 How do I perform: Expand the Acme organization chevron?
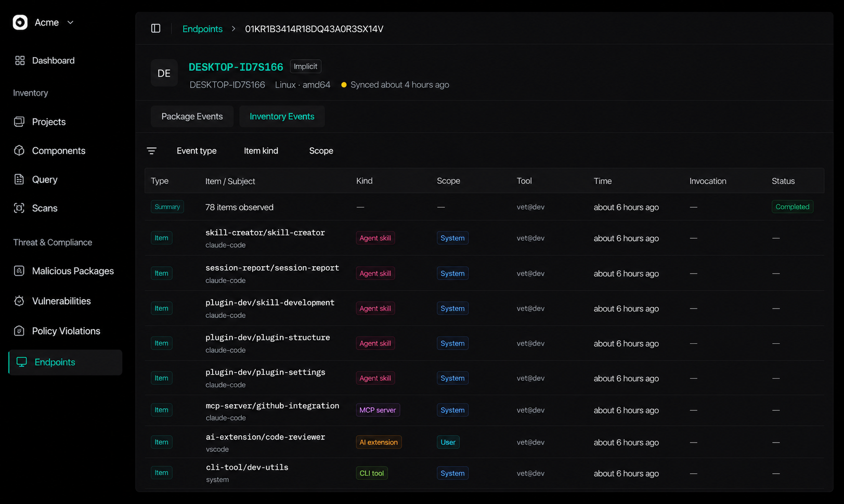pos(70,22)
